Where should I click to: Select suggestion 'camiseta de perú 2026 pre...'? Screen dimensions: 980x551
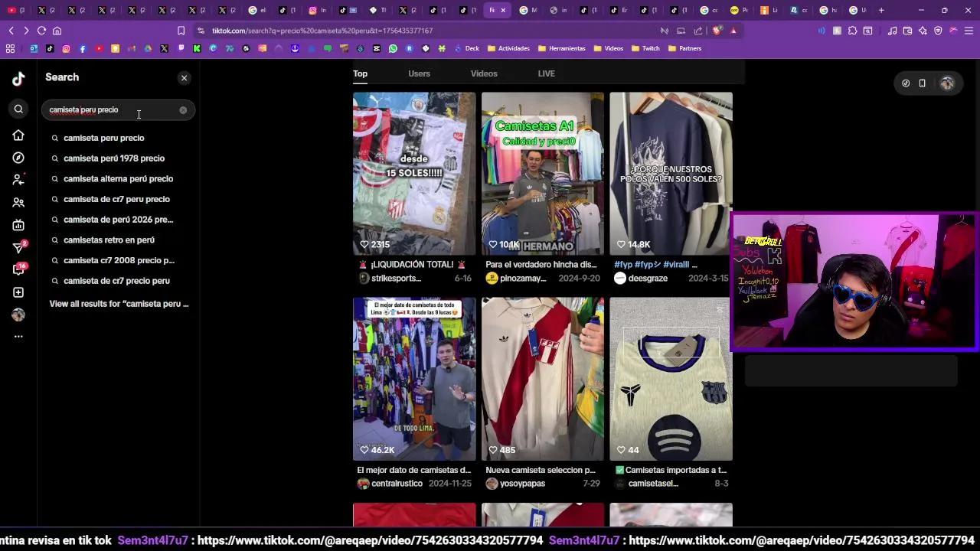pyautogui.click(x=118, y=220)
